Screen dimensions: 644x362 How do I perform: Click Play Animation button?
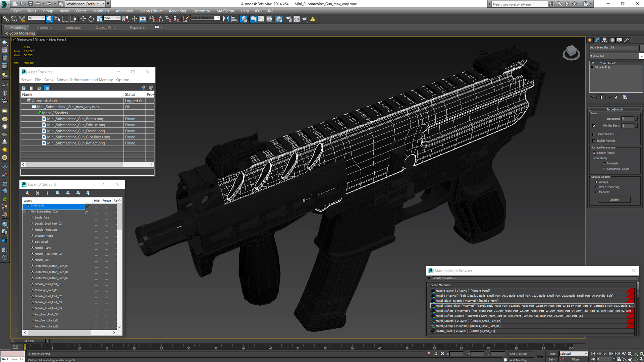tap(605, 354)
